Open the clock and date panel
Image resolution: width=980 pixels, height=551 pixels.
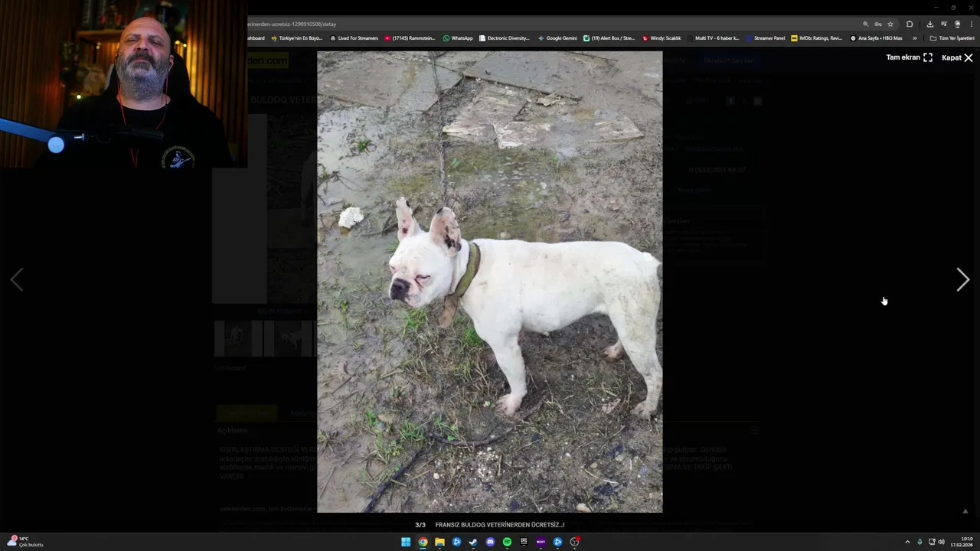pos(962,542)
